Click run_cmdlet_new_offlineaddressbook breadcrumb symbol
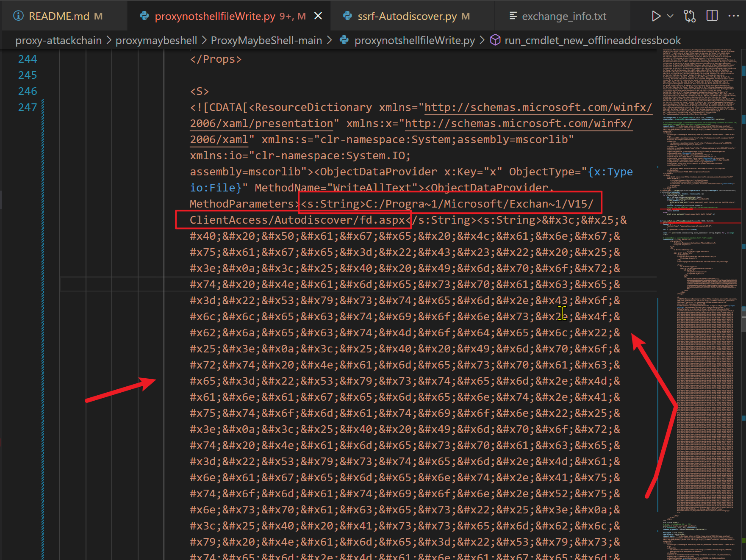The width and height of the screenshot is (746, 560). 593,40
